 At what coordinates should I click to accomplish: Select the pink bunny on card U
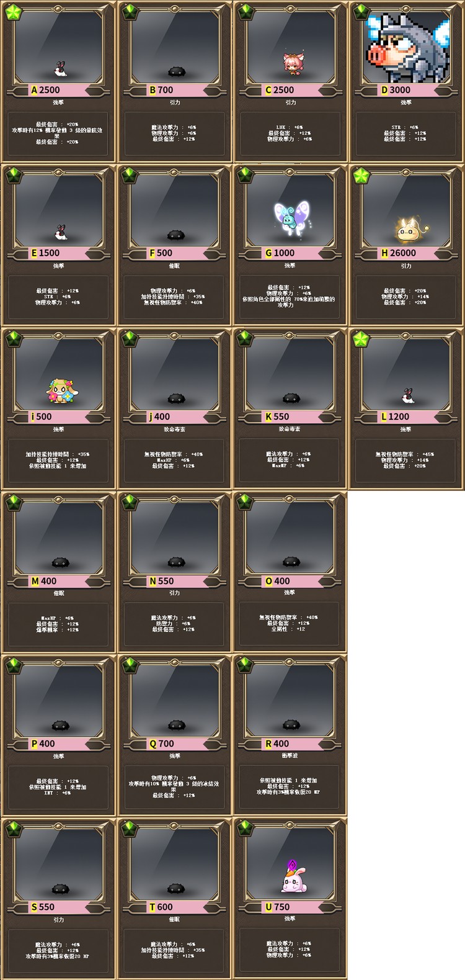tap(293, 876)
